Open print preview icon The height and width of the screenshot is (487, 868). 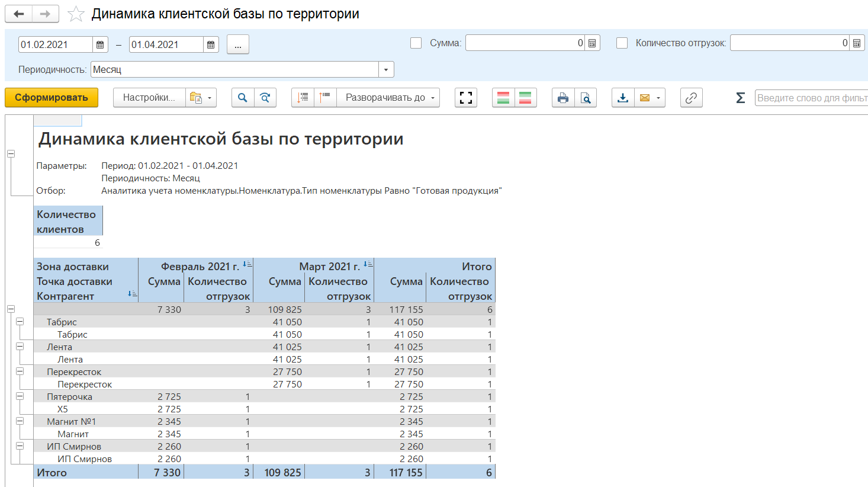click(x=585, y=98)
